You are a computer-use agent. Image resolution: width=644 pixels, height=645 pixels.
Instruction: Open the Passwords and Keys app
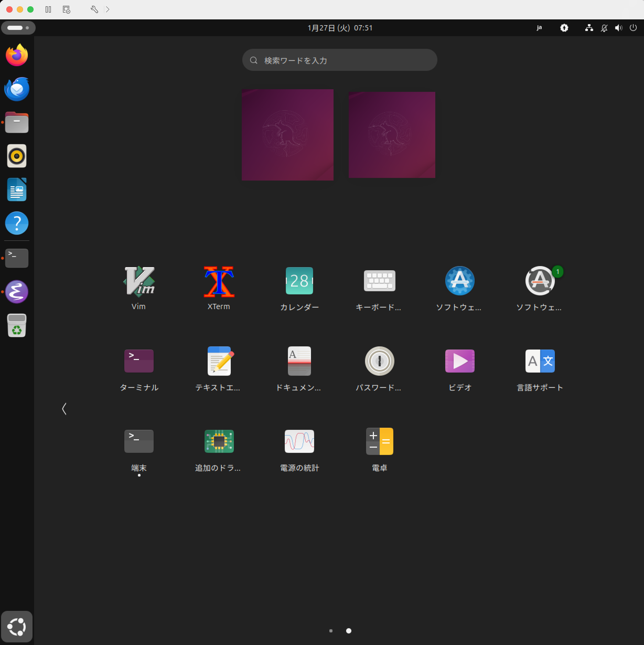[379, 361]
